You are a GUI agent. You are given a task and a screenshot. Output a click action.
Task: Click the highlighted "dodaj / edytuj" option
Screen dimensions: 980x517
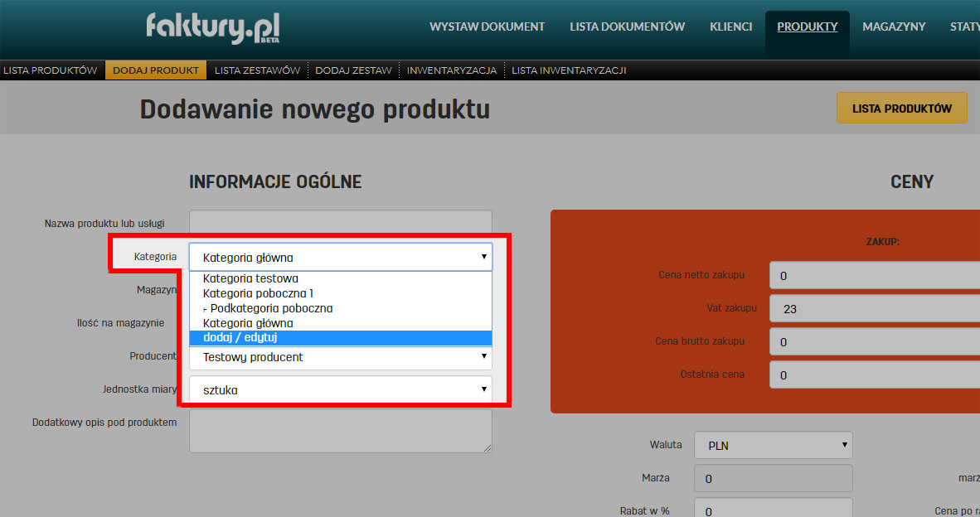pyautogui.click(x=240, y=337)
